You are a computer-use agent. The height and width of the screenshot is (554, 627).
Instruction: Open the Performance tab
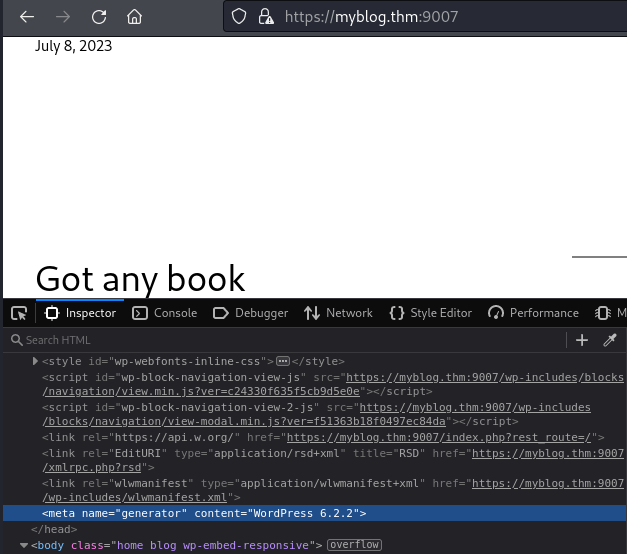click(533, 313)
